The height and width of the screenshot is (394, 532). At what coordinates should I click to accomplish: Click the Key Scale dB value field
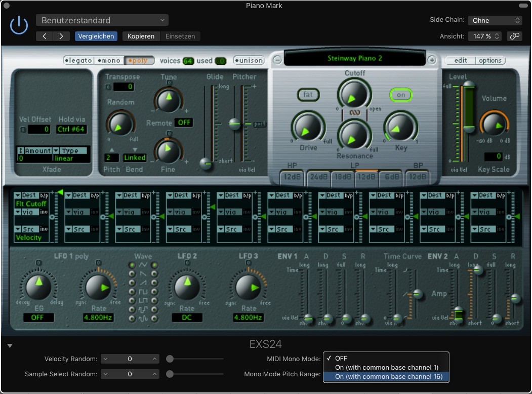(x=494, y=156)
